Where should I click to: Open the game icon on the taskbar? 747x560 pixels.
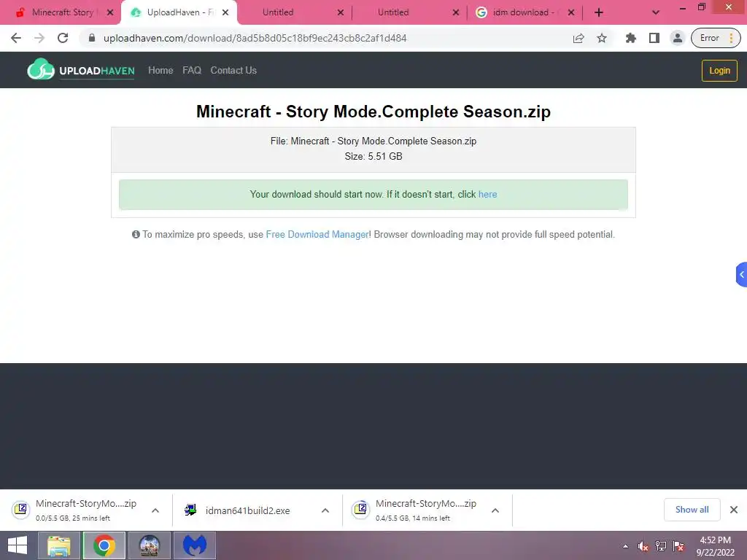click(149, 545)
